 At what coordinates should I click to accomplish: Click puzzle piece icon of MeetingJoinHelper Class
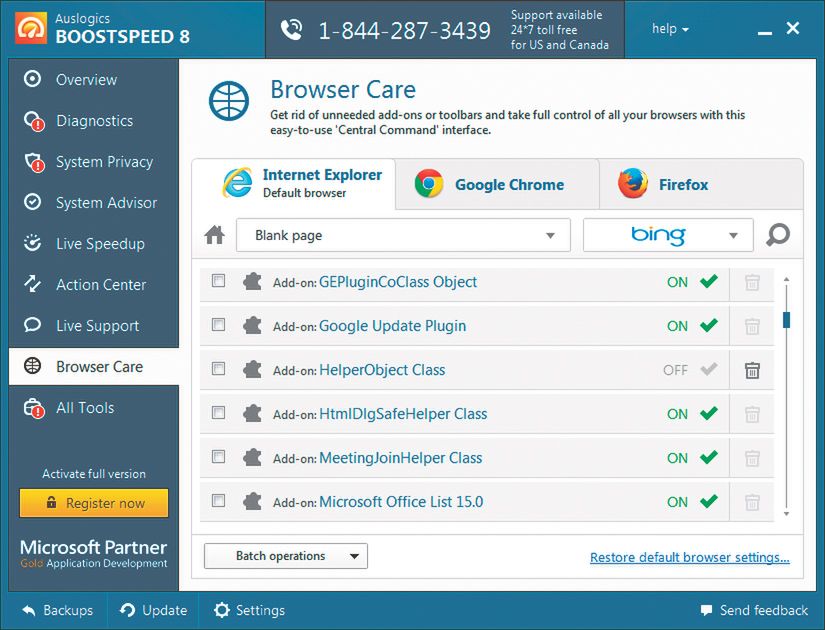(x=253, y=457)
